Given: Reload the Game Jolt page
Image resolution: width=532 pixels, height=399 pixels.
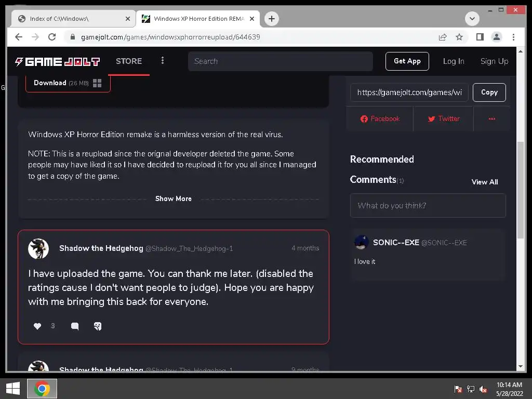Looking at the screenshot, I should coord(52,37).
